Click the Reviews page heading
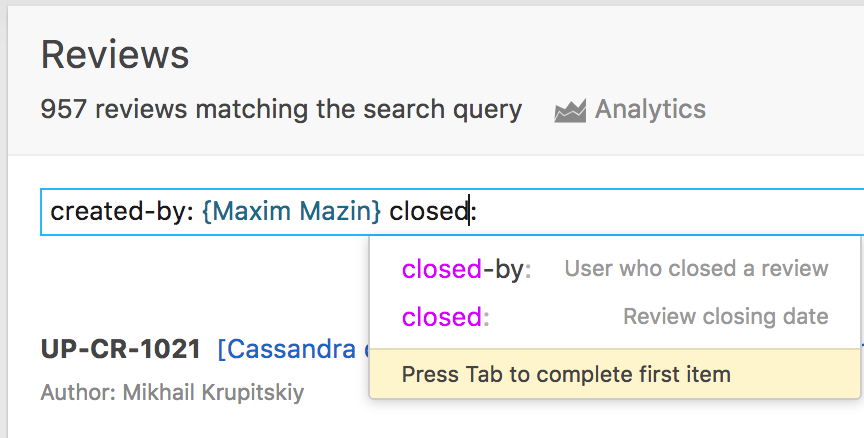This screenshot has height=438, width=864. (115, 55)
